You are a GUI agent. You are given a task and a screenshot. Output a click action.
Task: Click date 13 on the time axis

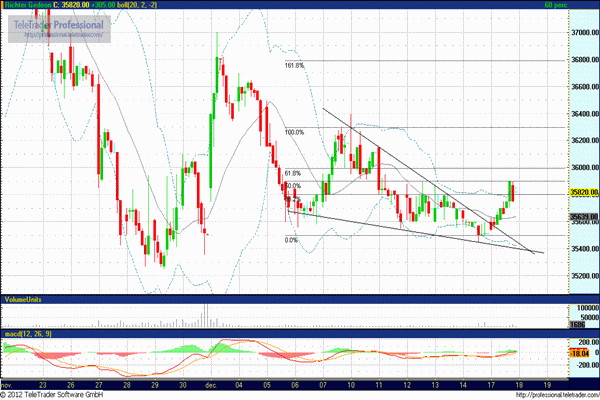[x=435, y=385]
